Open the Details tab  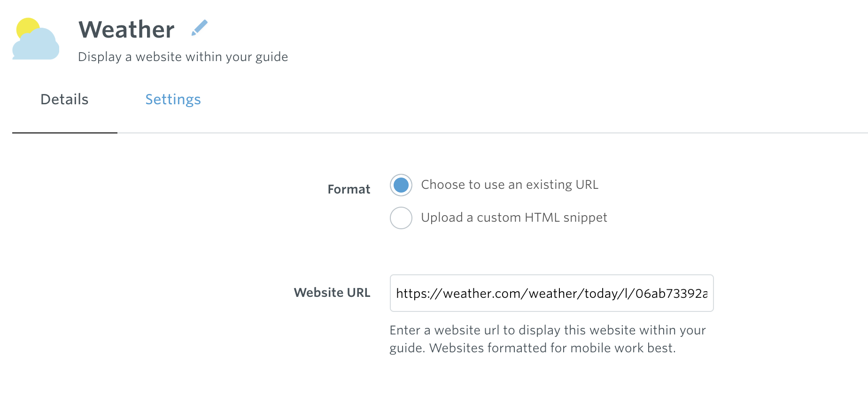tap(64, 100)
